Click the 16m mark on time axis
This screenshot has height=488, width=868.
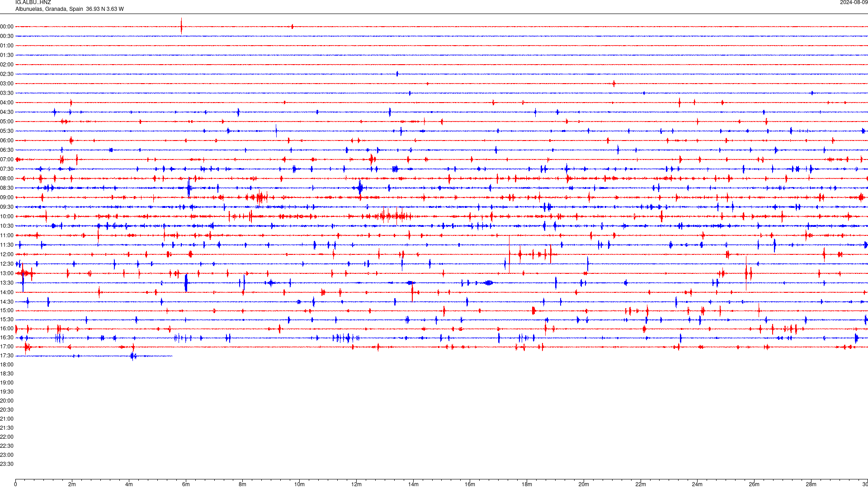point(470,484)
